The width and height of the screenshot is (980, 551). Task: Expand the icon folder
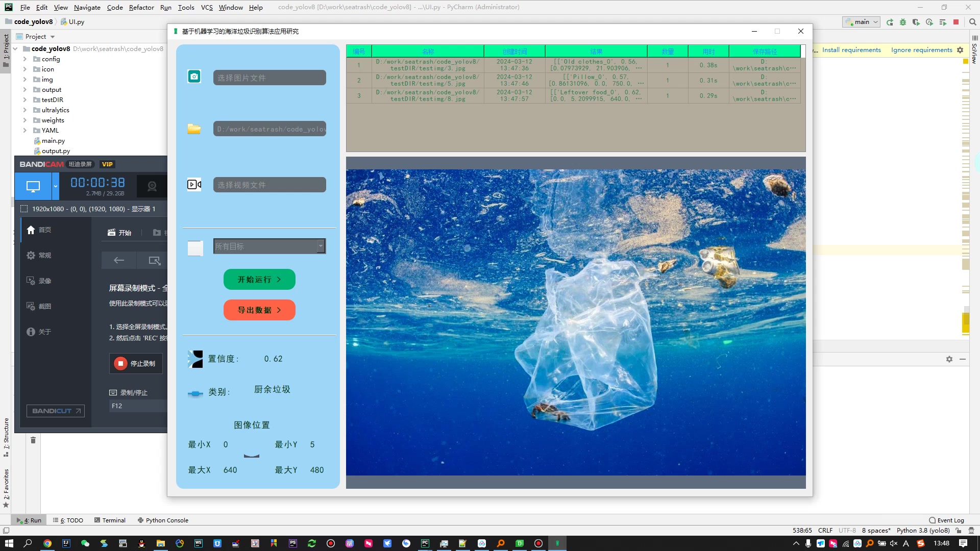pos(24,69)
